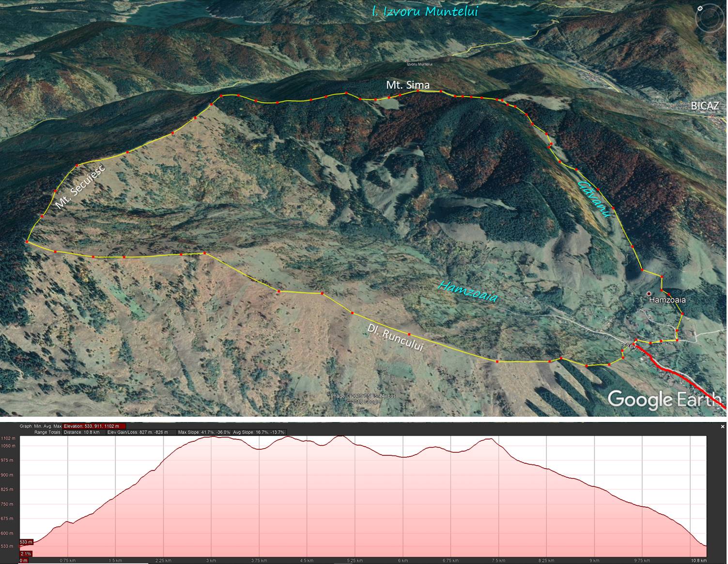Screen dimensions: 728x564
Task: Click the Max Slope statistic
Action: 203,432
